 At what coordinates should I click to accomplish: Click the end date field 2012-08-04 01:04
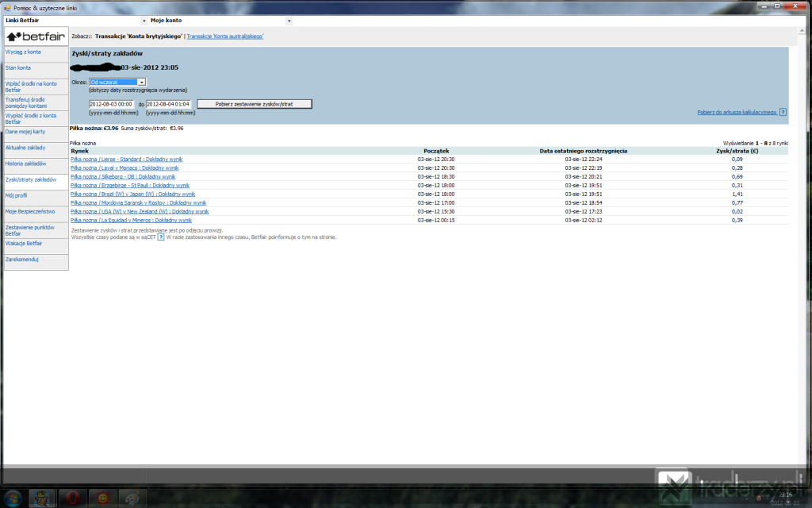tap(168, 104)
